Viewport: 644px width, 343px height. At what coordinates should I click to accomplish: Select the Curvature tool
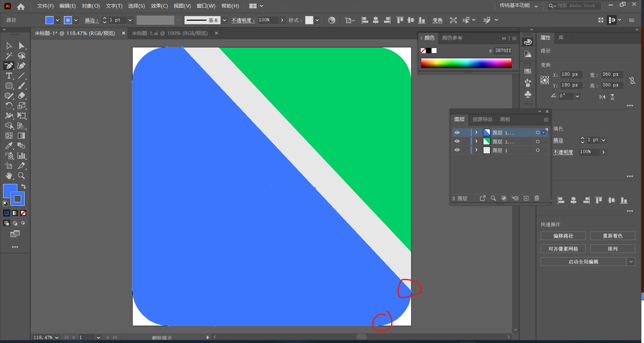point(22,66)
